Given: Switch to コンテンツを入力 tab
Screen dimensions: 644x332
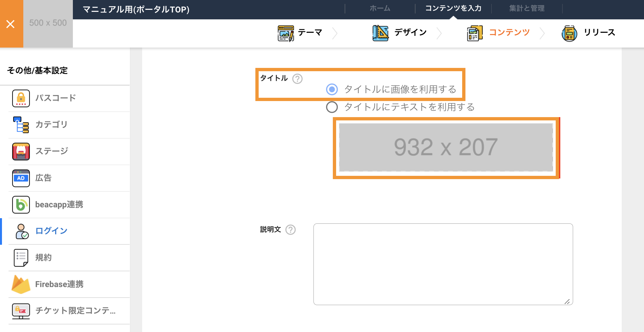Looking at the screenshot, I should [x=453, y=9].
